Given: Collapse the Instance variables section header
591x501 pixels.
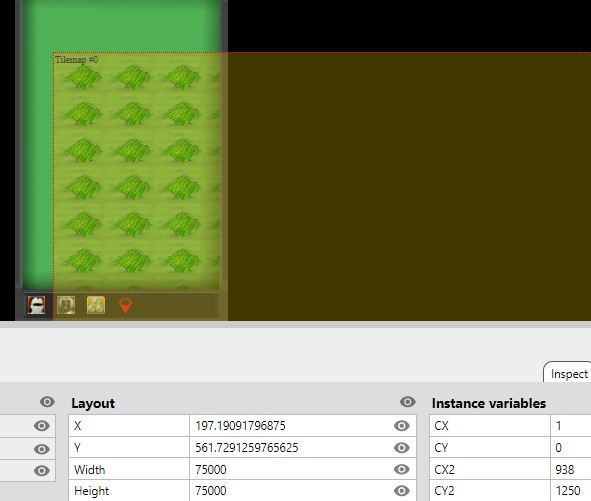Looking at the screenshot, I should coord(488,403).
